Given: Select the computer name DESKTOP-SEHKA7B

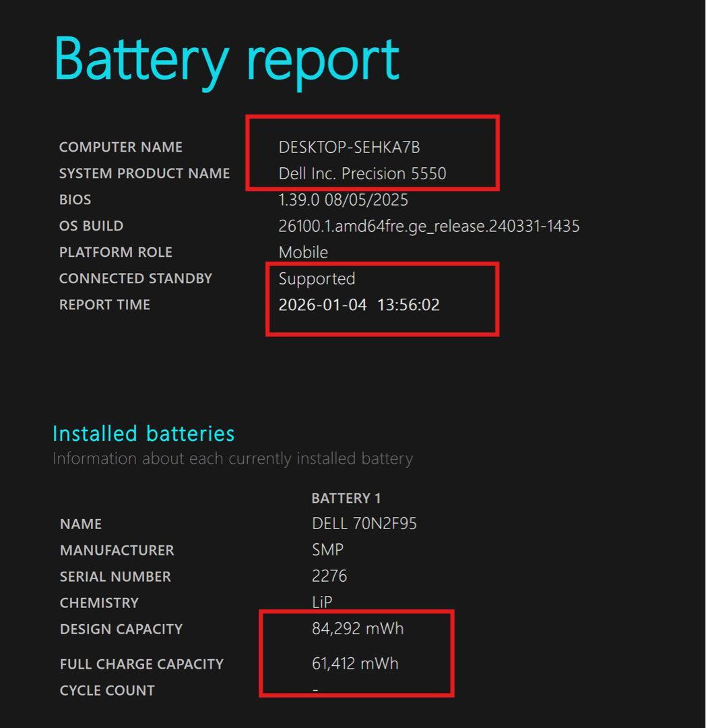Looking at the screenshot, I should coord(349,147).
